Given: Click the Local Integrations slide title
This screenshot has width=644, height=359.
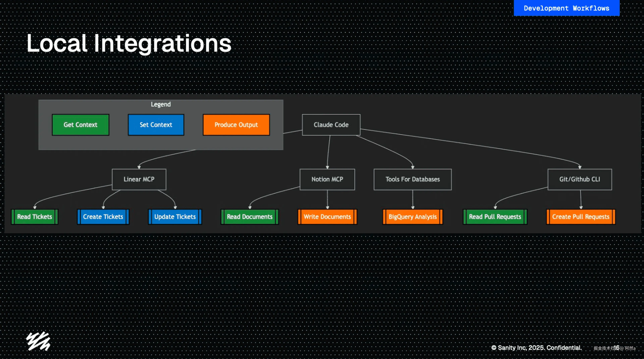Looking at the screenshot, I should point(129,43).
